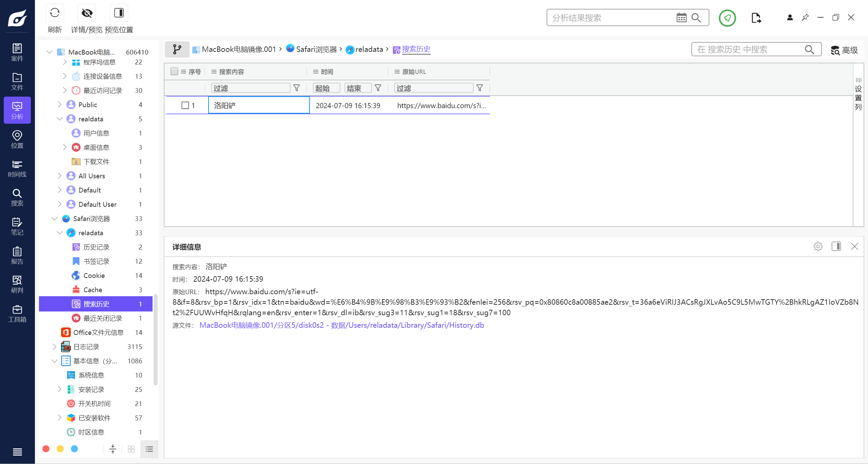Click the preview position layout icon
This screenshot has width=868, height=464.
point(119,13)
